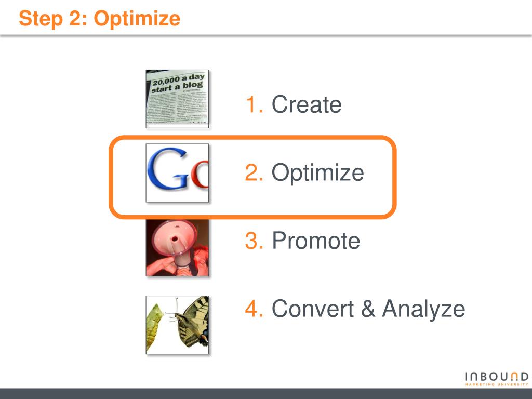The width and height of the screenshot is (532, 399).
Task: Select the "Promote" list text
Action: pos(316,241)
